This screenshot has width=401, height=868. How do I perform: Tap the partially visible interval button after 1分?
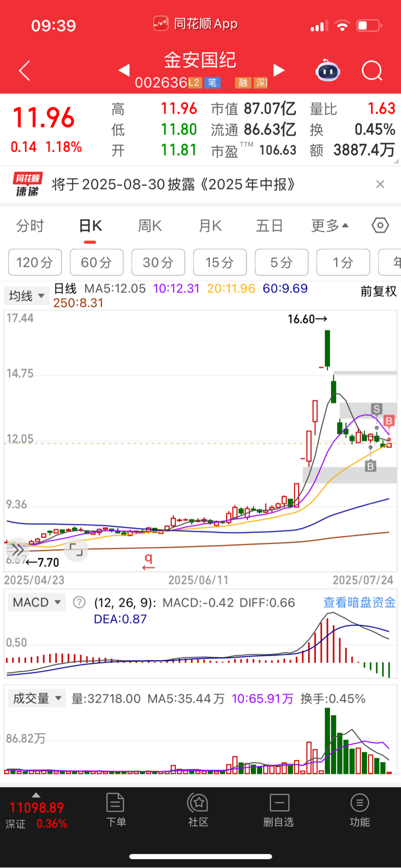click(390, 262)
